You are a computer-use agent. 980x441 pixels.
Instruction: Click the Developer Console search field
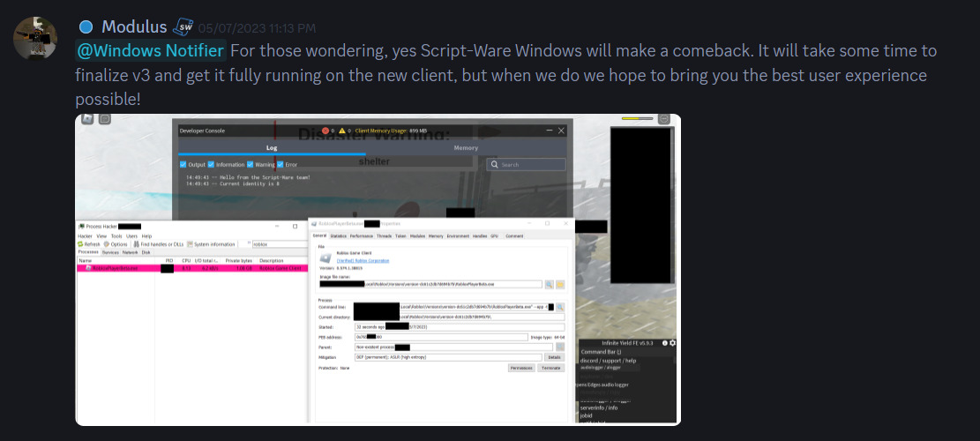point(527,165)
